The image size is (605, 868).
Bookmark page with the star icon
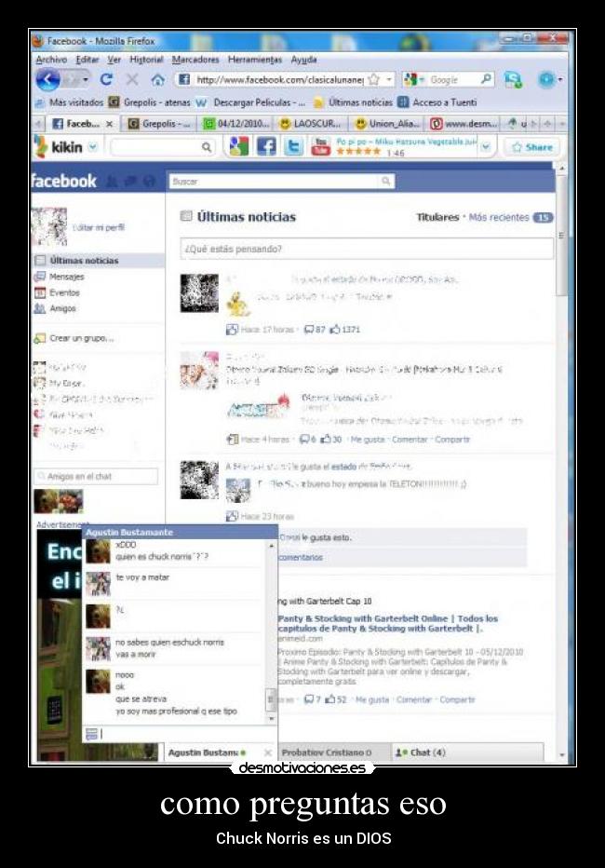[373, 80]
